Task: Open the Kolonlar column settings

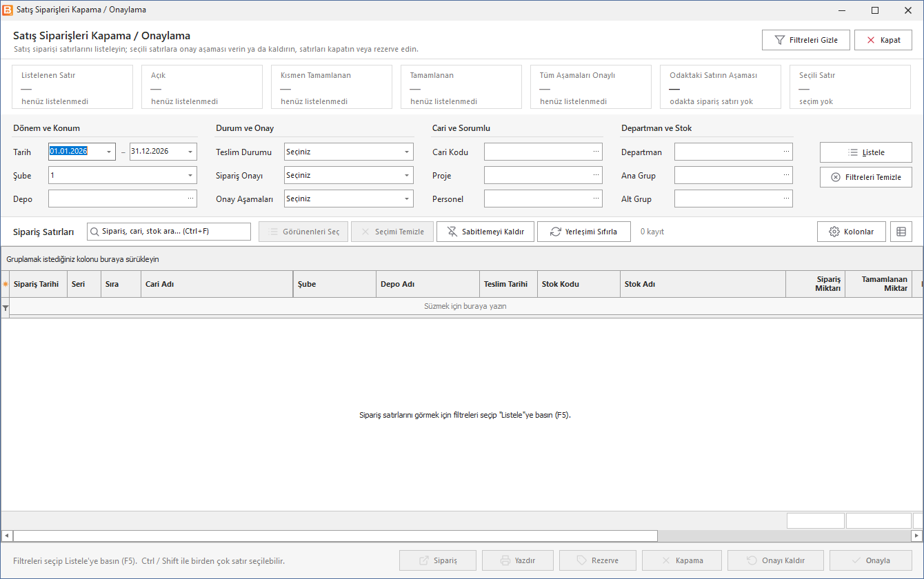Action: coord(851,232)
